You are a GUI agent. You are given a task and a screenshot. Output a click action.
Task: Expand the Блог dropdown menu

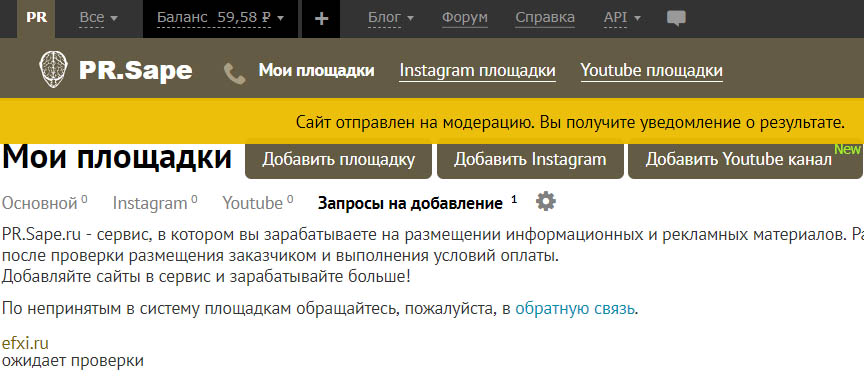(391, 18)
